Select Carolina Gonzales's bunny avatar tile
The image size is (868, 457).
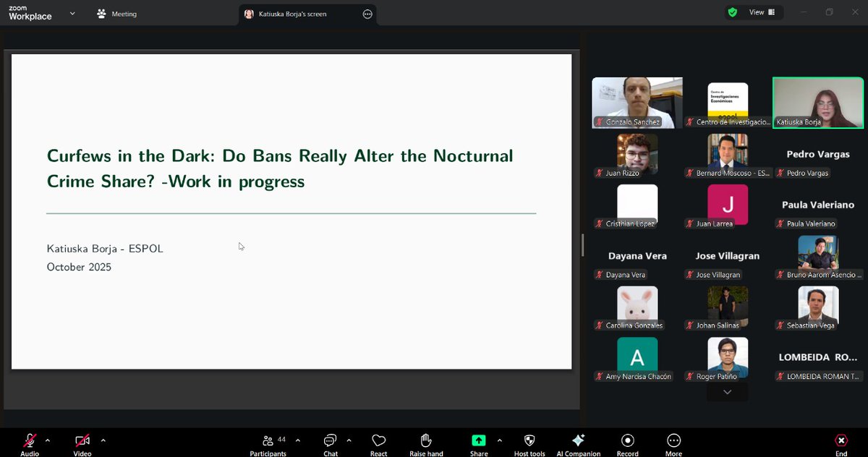637,307
